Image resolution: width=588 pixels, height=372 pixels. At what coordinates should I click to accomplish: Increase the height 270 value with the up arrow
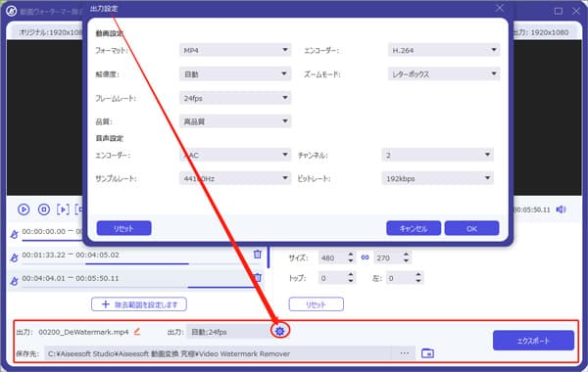pos(407,255)
